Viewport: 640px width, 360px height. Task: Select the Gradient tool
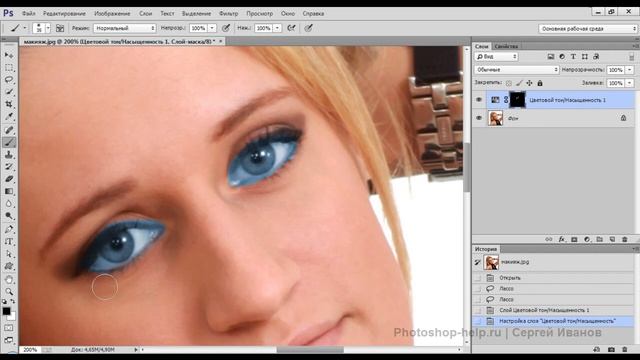click(9, 191)
